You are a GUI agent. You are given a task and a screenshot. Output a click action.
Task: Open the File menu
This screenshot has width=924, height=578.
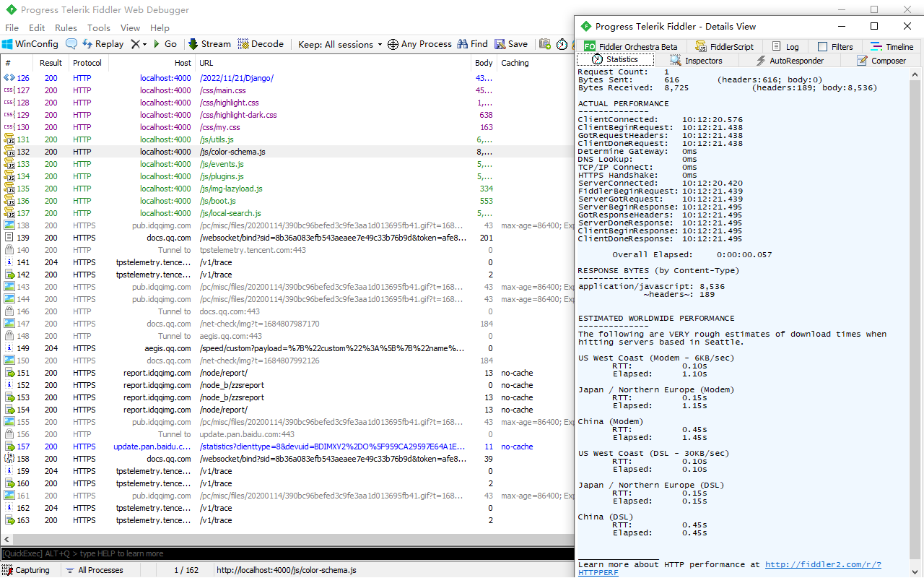coord(12,28)
